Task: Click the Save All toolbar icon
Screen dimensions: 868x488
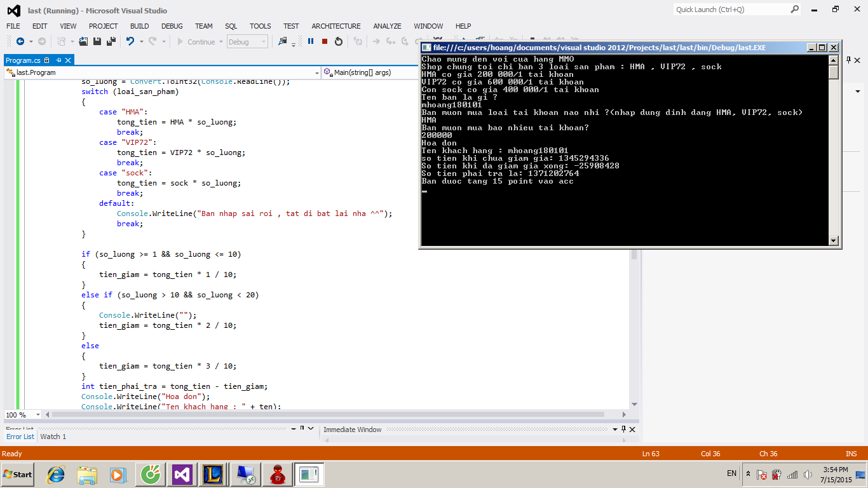Action: (x=111, y=41)
